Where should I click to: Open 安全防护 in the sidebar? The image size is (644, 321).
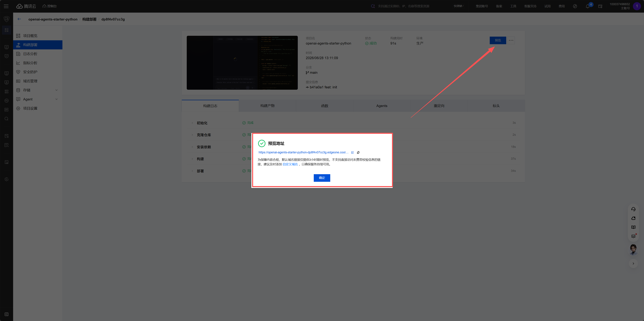coord(38,72)
